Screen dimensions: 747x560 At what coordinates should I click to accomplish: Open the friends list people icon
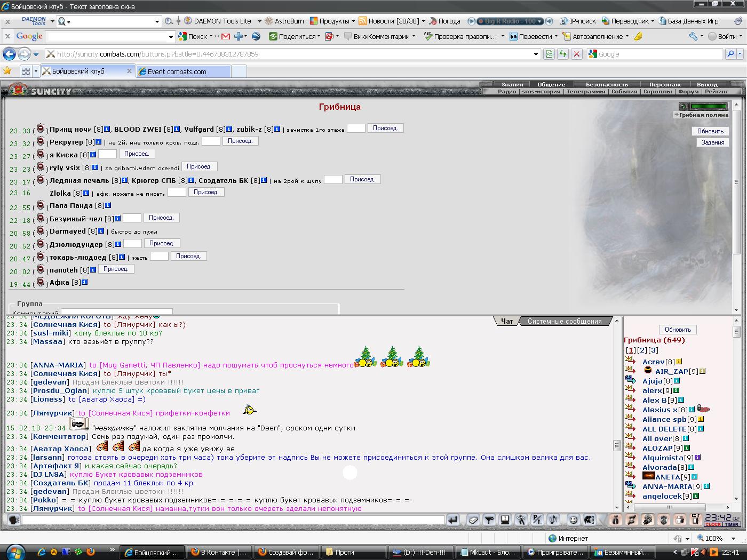coord(679,519)
